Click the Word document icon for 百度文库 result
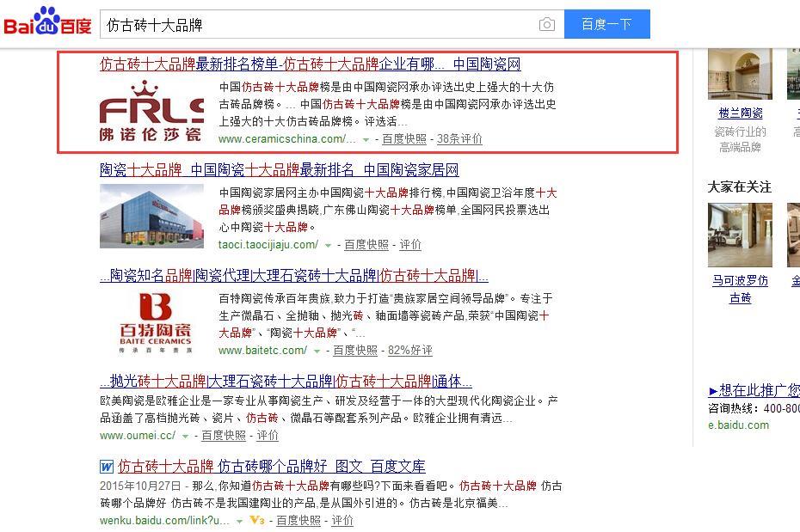800x532 pixels. click(x=107, y=467)
